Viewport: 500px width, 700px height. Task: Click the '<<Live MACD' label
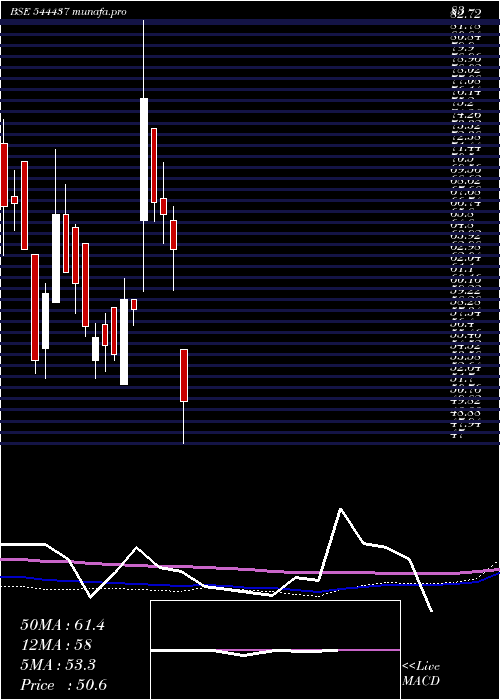coord(421,674)
